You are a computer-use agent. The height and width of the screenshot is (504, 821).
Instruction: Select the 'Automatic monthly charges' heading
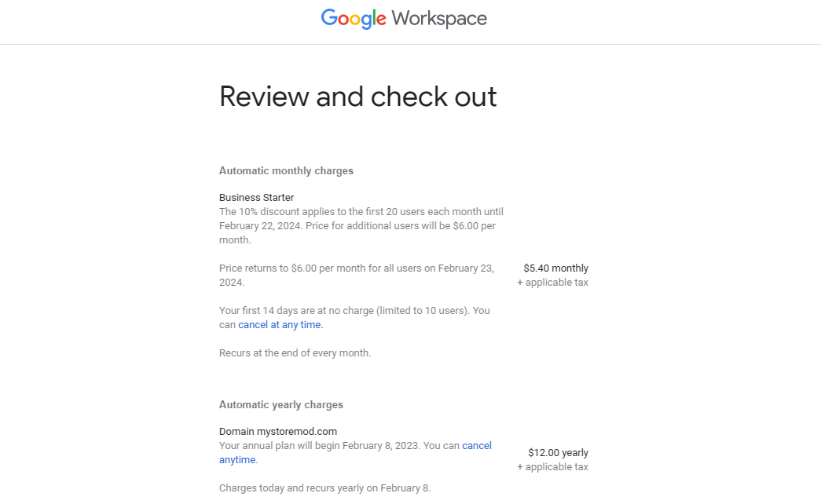[x=286, y=170]
